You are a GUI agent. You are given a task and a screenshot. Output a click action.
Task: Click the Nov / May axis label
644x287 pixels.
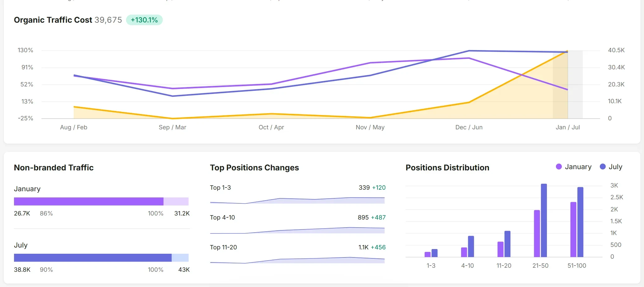(370, 127)
